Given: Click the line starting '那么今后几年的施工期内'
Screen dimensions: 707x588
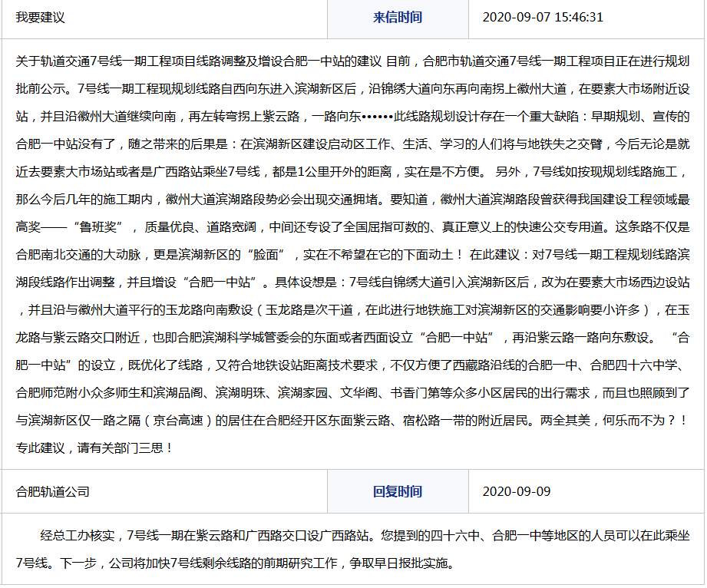Looking at the screenshot, I should (x=352, y=200).
